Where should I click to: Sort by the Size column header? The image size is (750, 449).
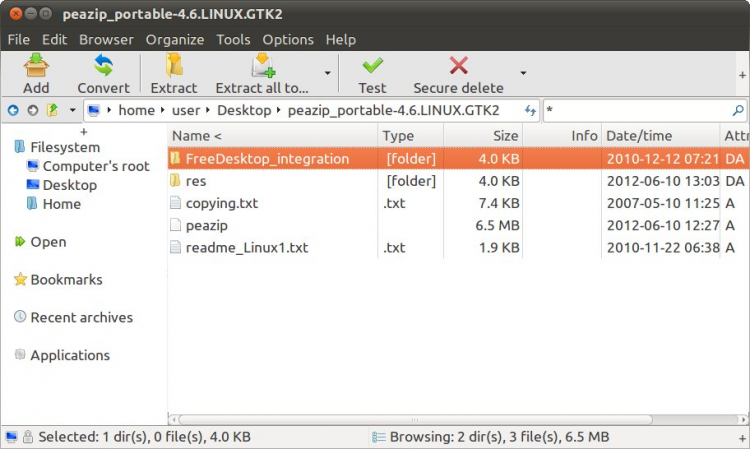click(483, 136)
